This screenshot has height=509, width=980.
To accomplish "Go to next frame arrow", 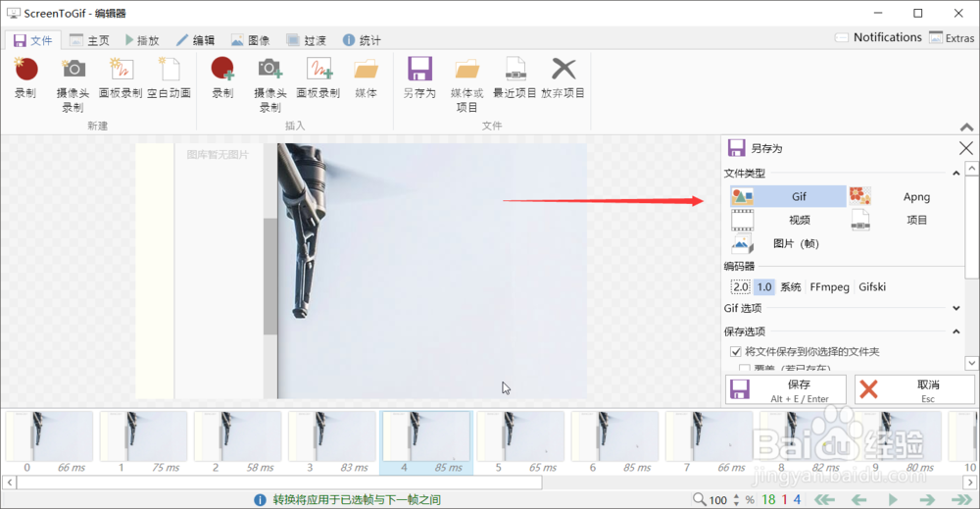I will [x=927, y=499].
